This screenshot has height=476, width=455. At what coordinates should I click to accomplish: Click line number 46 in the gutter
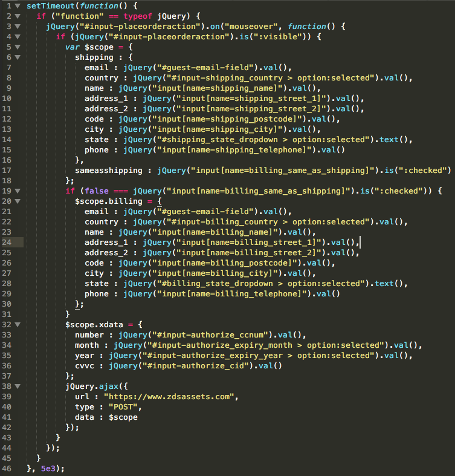pyautogui.click(x=7, y=468)
